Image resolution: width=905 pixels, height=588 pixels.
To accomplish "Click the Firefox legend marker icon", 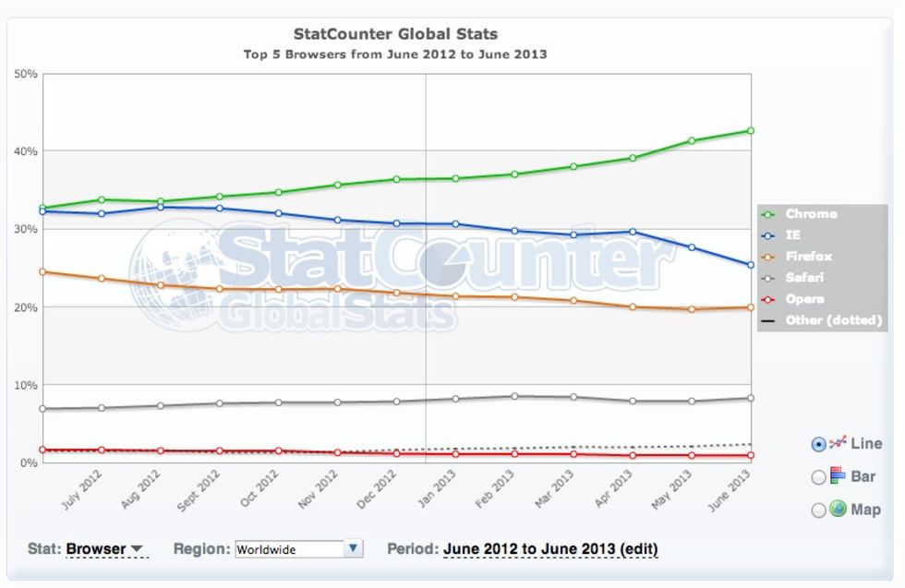I will pyautogui.click(x=768, y=257).
